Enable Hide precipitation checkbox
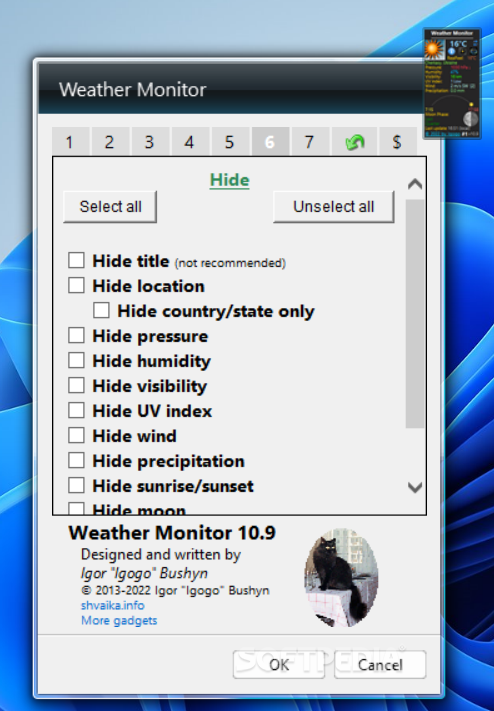Viewport: 494px width, 711px height. point(76,460)
